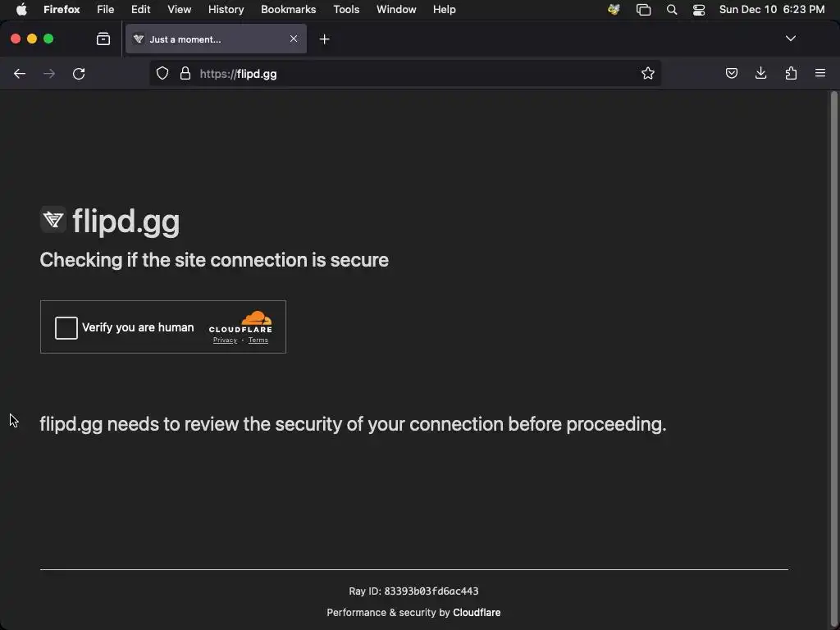Open the Tools menu
The height and width of the screenshot is (630, 840).
click(347, 10)
